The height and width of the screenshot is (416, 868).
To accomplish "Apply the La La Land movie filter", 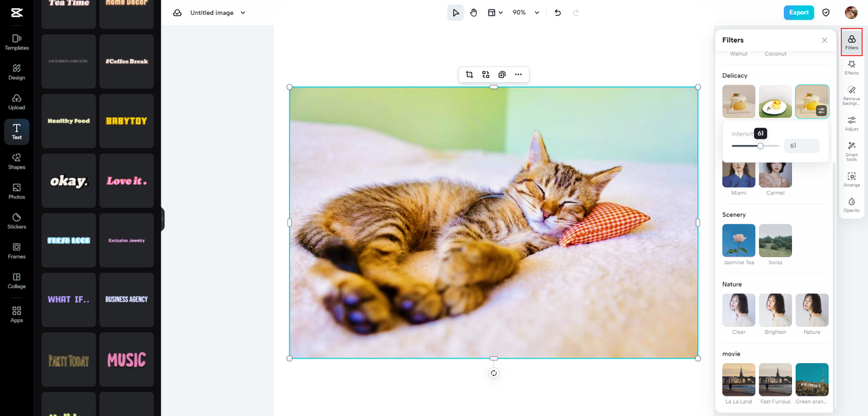I will (x=738, y=379).
